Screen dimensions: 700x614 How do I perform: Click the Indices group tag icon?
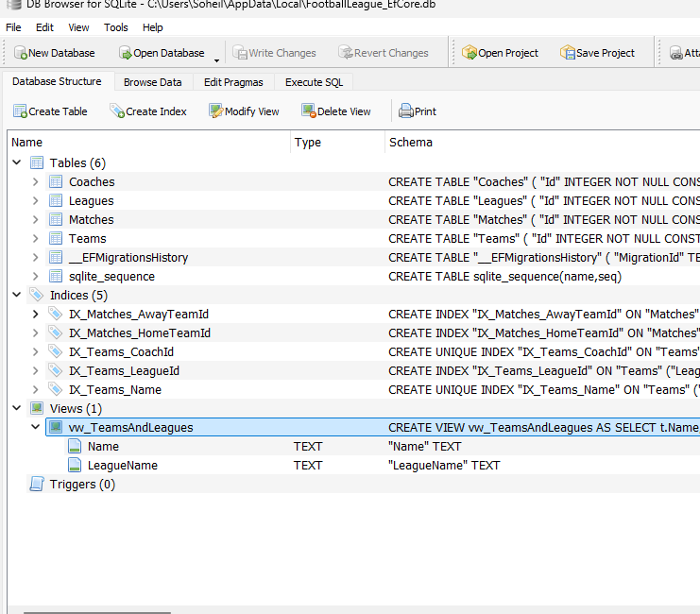36,295
